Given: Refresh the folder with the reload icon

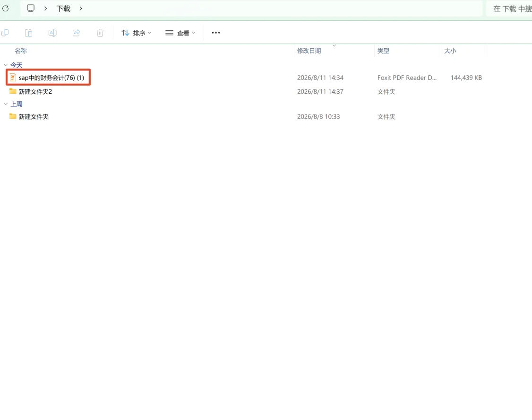Looking at the screenshot, I should tap(5, 8).
